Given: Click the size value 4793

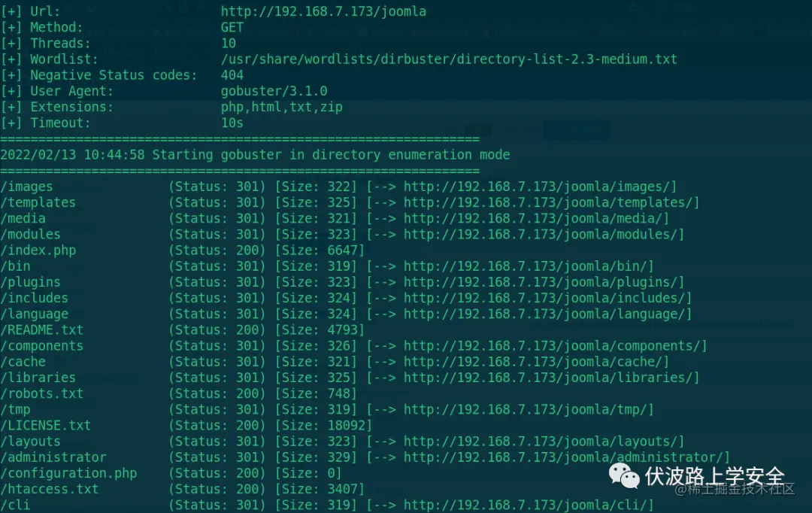Looking at the screenshot, I should 342,330.
